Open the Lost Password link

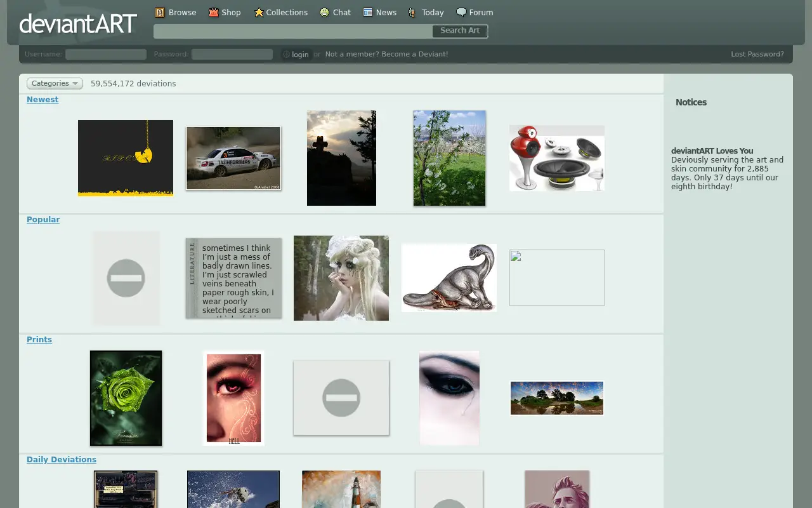[x=757, y=54]
